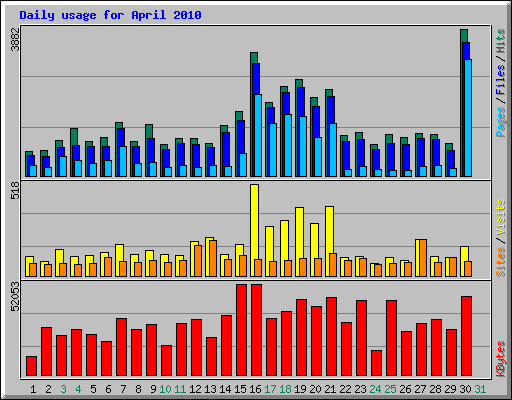Click day 22 on the x-axis
Viewport: 512px width, 400px height.
(345, 389)
